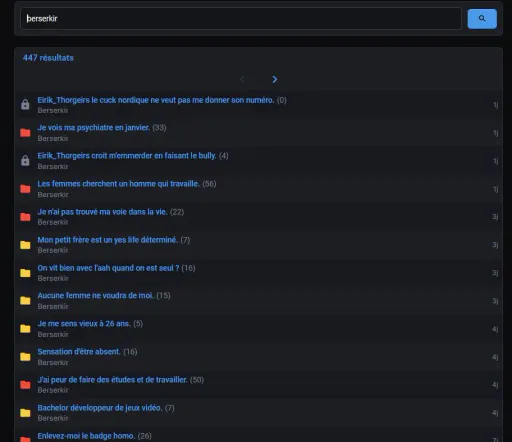Open 'On vit bien avec l'aah' topic
This screenshot has width=512, height=442.
[x=108, y=268]
